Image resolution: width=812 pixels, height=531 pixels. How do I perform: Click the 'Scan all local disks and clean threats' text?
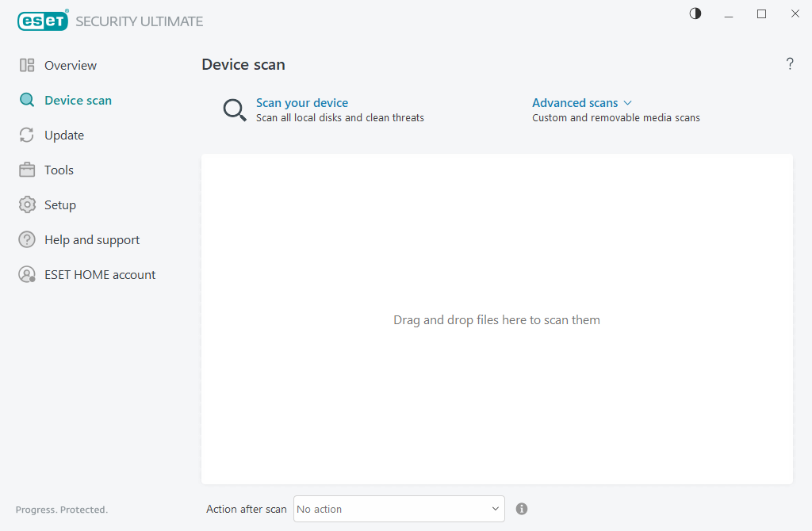tap(339, 118)
